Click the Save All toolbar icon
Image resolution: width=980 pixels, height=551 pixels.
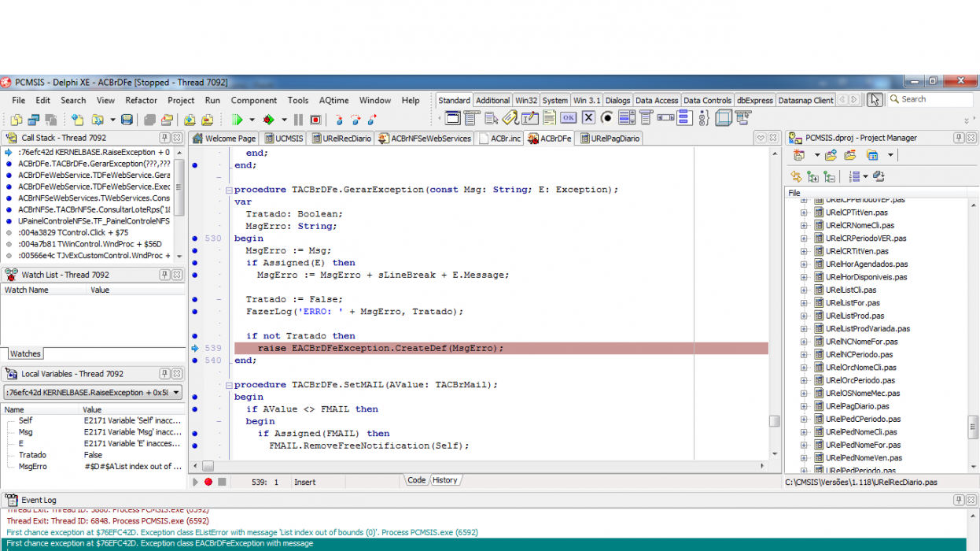pyautogui.click(x=149, y=120)
